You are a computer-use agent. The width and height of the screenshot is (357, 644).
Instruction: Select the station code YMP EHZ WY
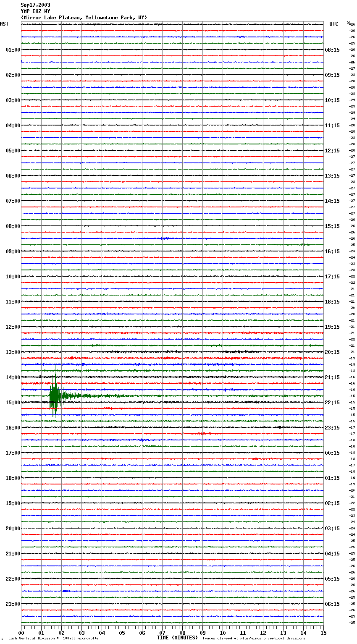click(x=35, y=11)
